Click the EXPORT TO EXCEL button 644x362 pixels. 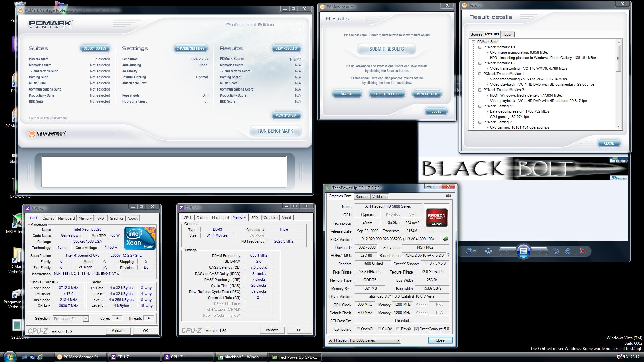[x=387, y=94]
